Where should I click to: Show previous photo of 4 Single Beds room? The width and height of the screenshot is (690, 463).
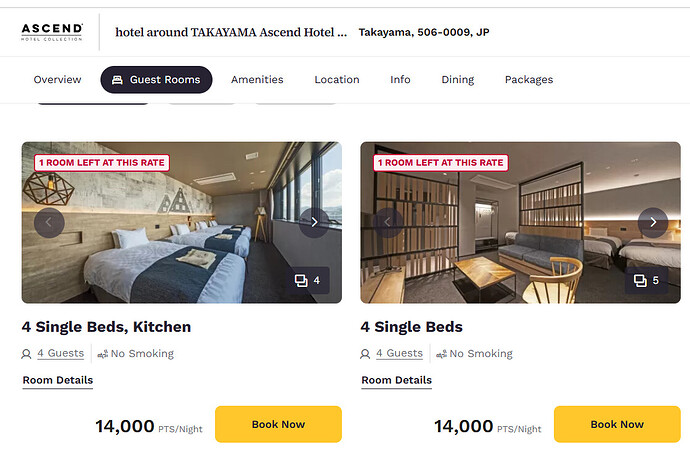[x=388, y=222]
